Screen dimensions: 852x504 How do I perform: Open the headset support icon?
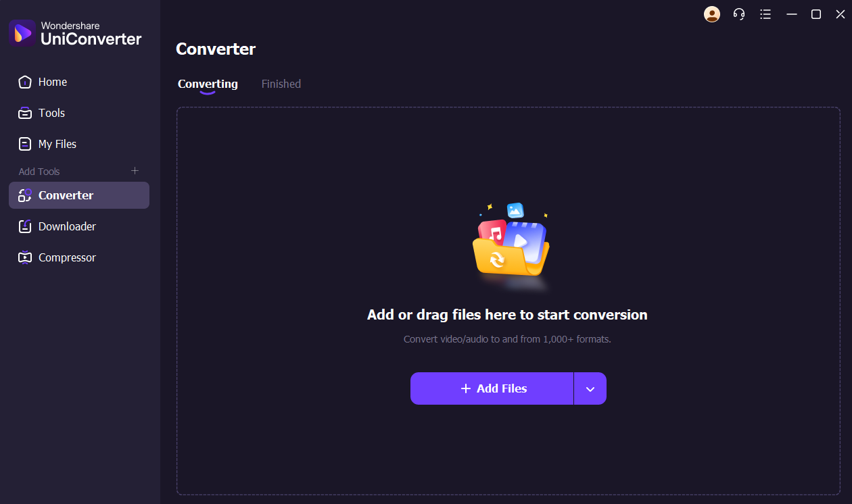[739, 14]
